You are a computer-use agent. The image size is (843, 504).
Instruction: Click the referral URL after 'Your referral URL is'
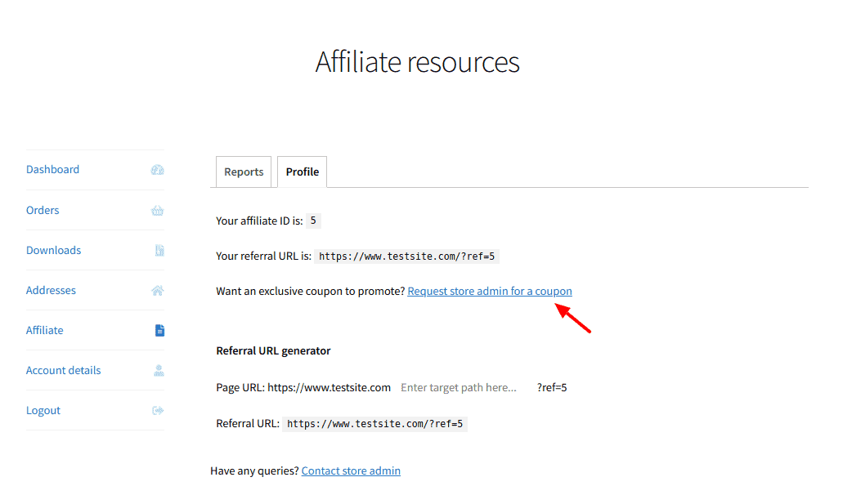[407, 256]
